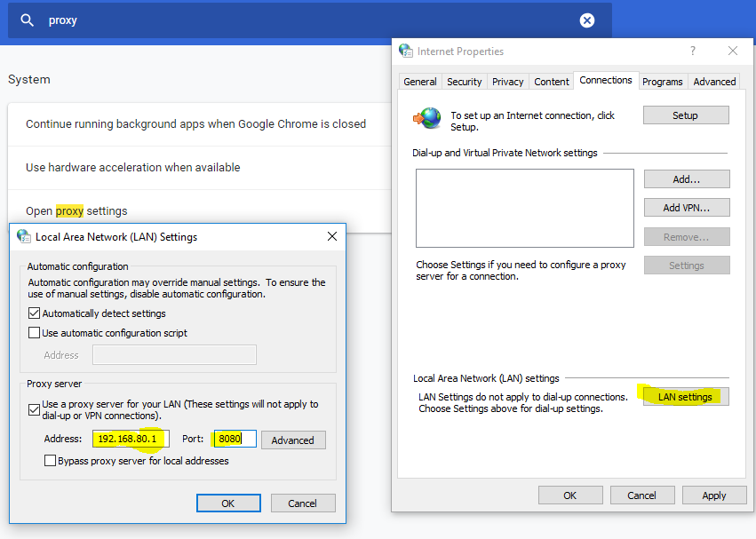Enable Use automatic configuration script
This screenshot has width=756, height=539.
[35, 333]
